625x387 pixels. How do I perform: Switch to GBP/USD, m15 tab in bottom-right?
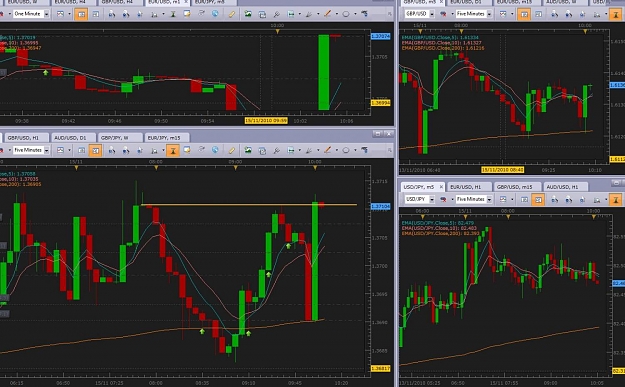tap(517, 187)
